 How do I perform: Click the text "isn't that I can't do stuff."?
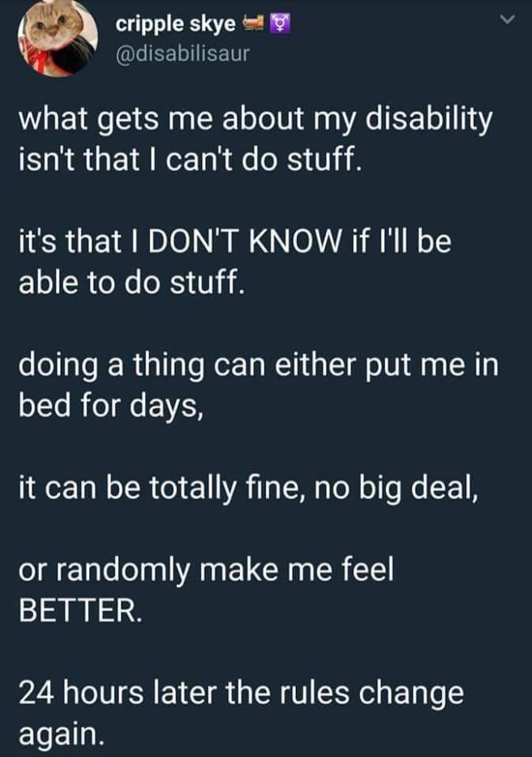click(x=187, y=159)
